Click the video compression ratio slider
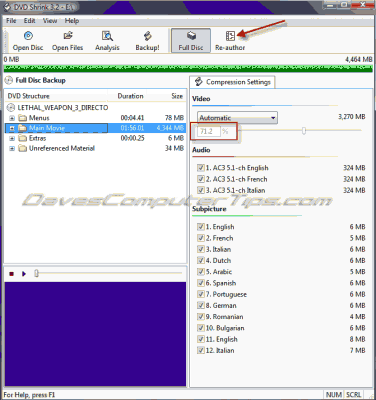The width and height of the screenshot is (376, 400). [299, 131]
